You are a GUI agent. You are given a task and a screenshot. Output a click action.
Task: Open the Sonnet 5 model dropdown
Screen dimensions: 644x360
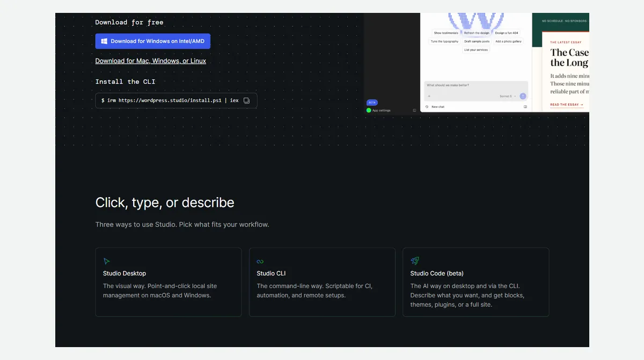(x=508, y=96)
